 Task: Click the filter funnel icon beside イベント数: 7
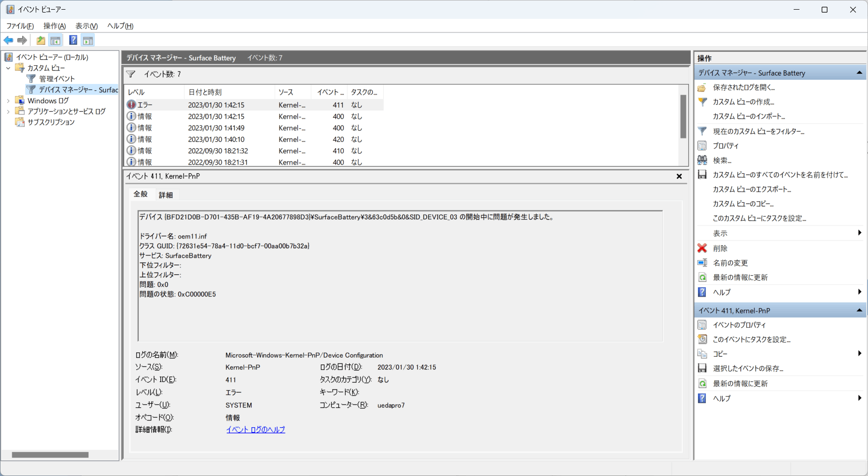(x=131, y=74)
